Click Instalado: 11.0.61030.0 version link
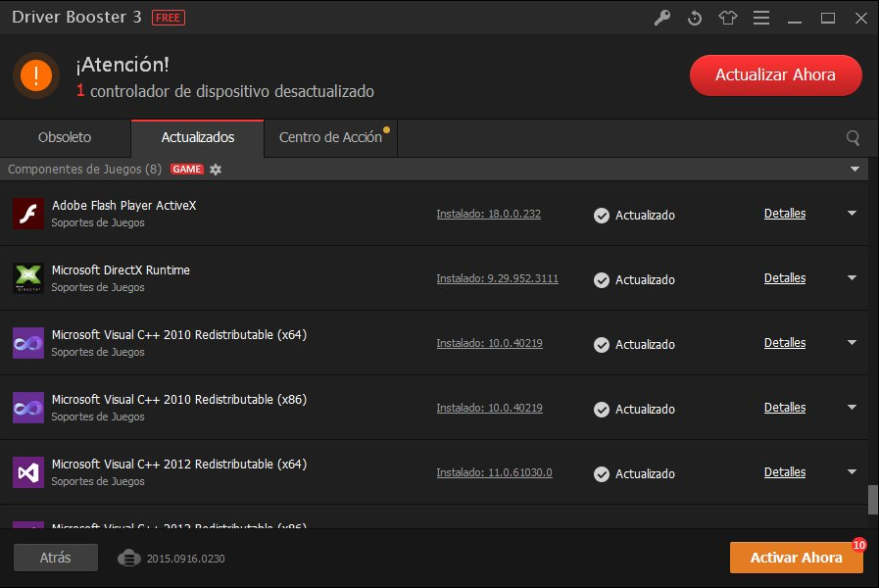 tap(495, 472)
